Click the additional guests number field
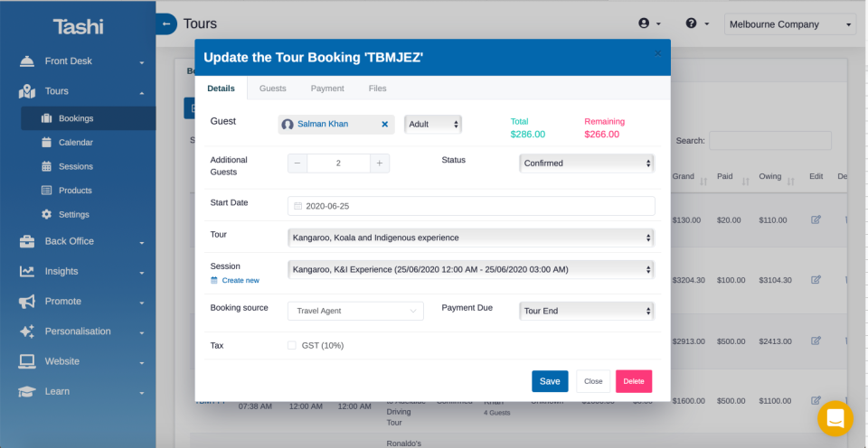The image size is (868, 448). (x=338, y=163)
